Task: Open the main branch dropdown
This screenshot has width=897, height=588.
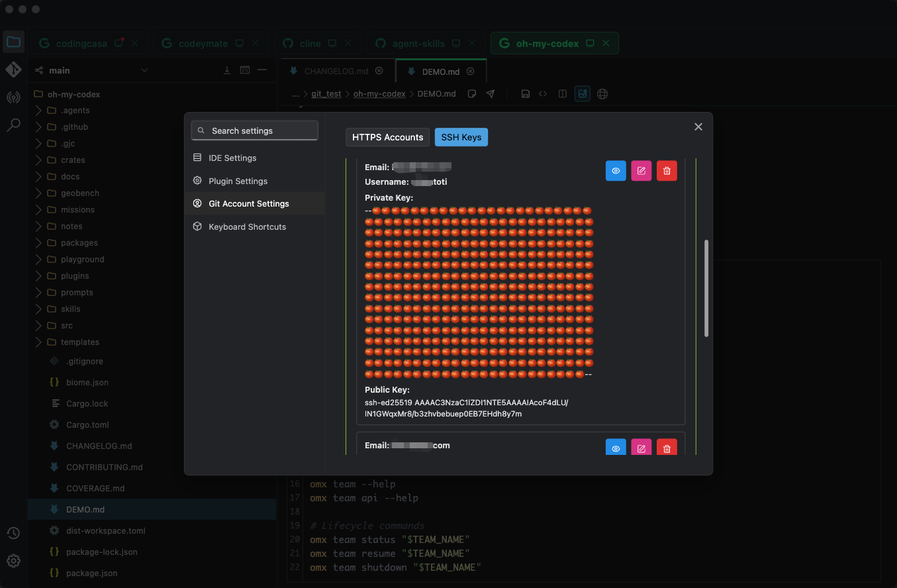Action: pyautogui.click(x=144, y=70)
